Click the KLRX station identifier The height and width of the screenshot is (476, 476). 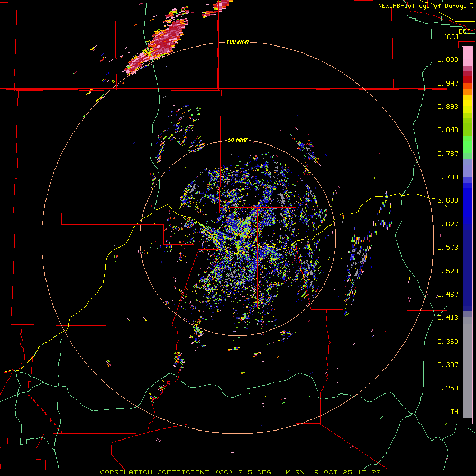296,472
